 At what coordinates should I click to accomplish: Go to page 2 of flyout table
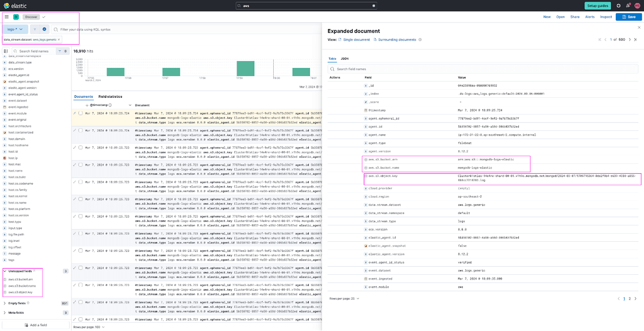coord(630,298)
